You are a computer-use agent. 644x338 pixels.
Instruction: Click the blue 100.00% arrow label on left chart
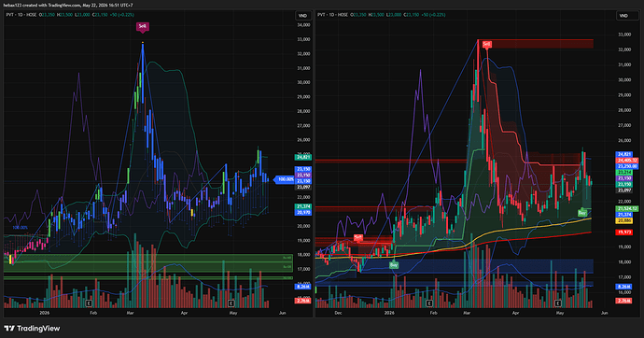(285, 179)
